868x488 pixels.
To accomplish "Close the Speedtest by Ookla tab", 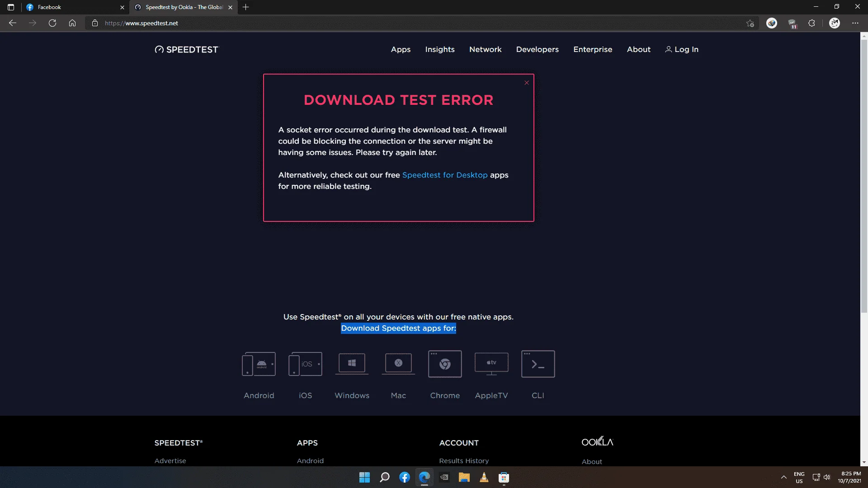I will [x=231, y=7].
